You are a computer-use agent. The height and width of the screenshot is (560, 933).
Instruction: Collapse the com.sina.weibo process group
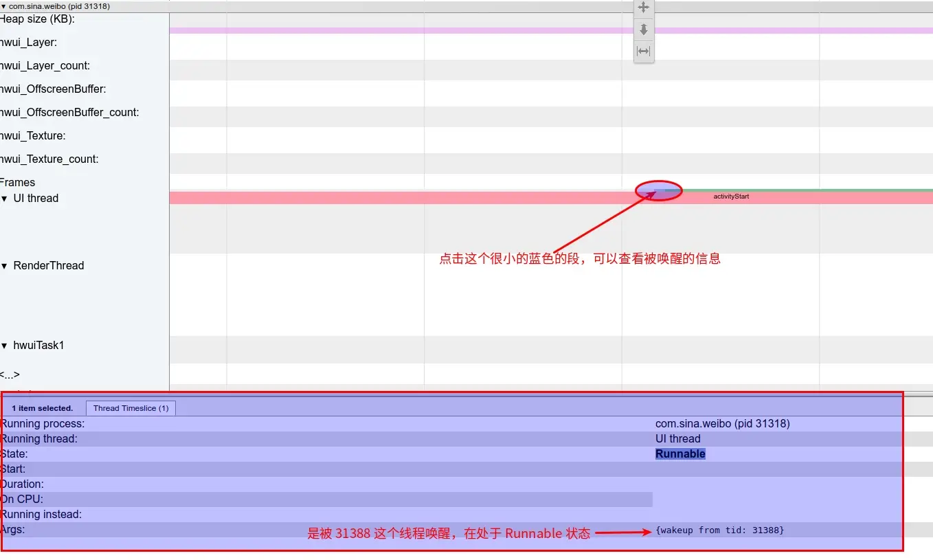tap(3, 5)
